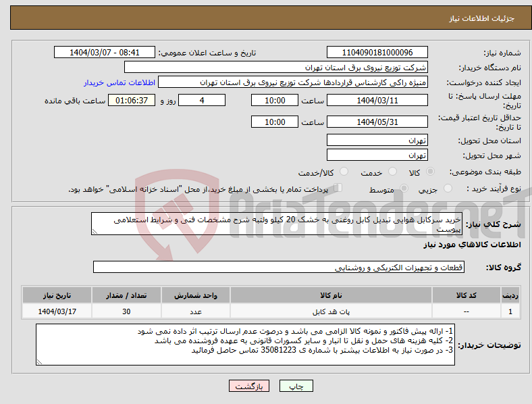The width and height of the screenshot is (532, 404).
Task: Click the remaining days field showing 4
Action: 202,100
